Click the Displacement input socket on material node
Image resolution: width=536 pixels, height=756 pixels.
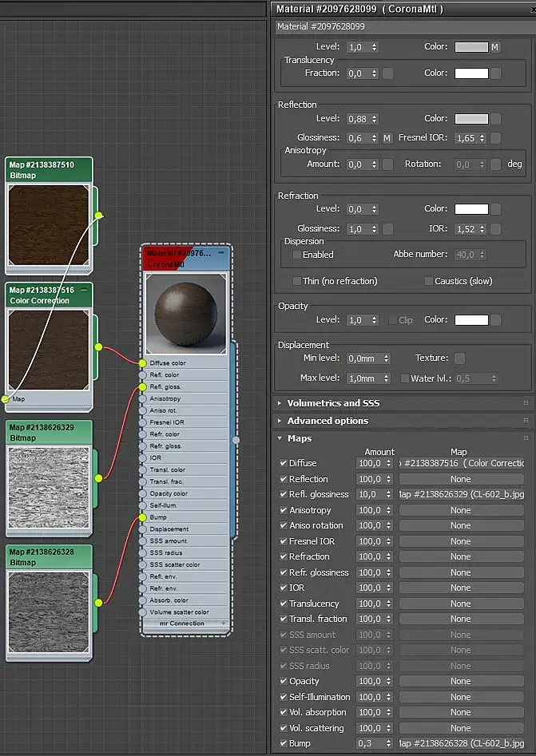[144, 528]
